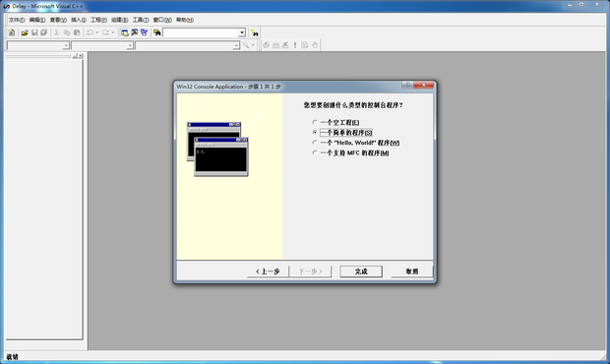This screenshot has width=610, height=364.
Task: Click the Stop Build icon
Action: 285,45
